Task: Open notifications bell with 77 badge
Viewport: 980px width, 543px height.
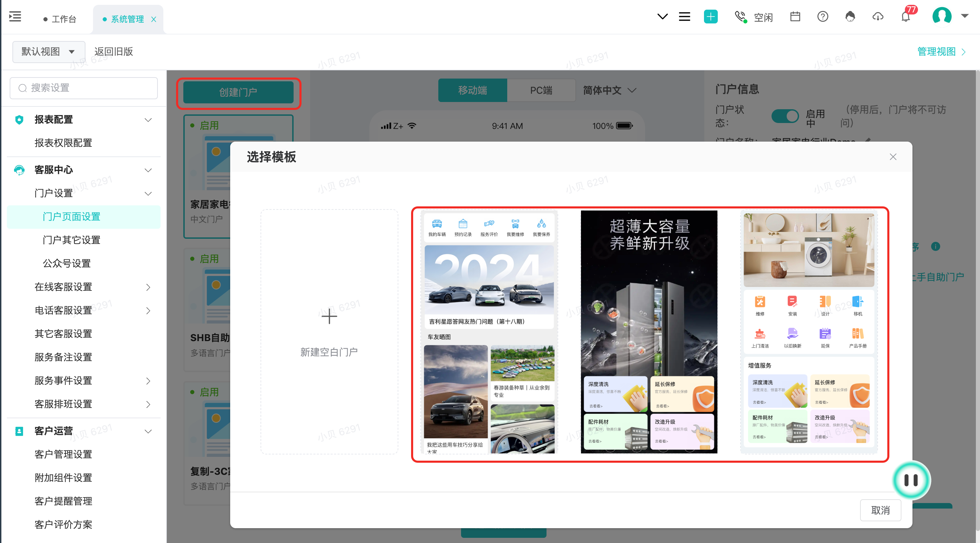Action: pos(906,17)
